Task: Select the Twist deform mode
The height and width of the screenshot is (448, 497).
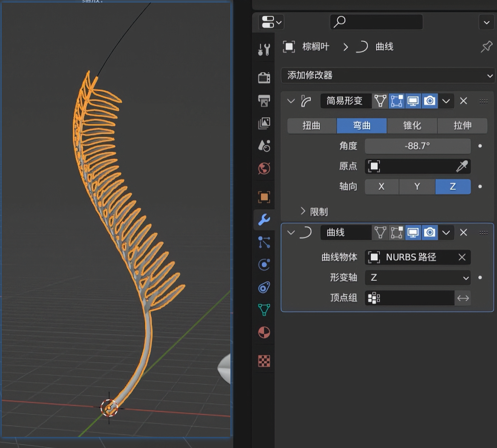Action: pyautogui.click(x=311, y=126)
